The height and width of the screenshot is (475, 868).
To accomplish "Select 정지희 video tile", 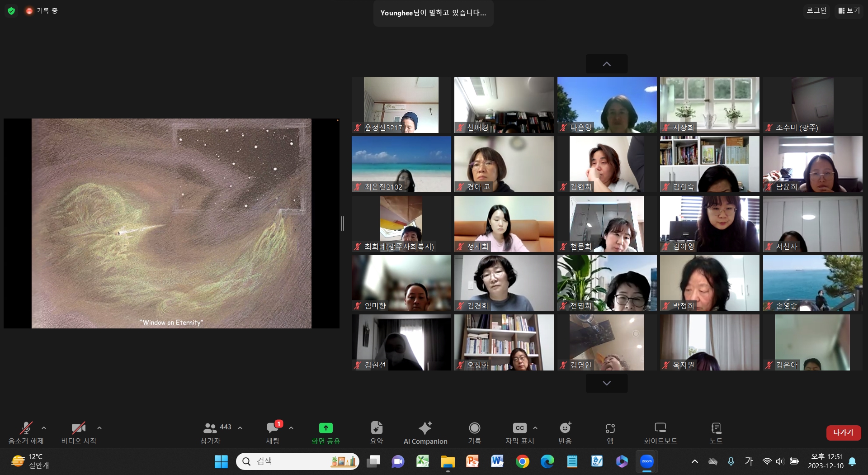I will click(504, 224).
